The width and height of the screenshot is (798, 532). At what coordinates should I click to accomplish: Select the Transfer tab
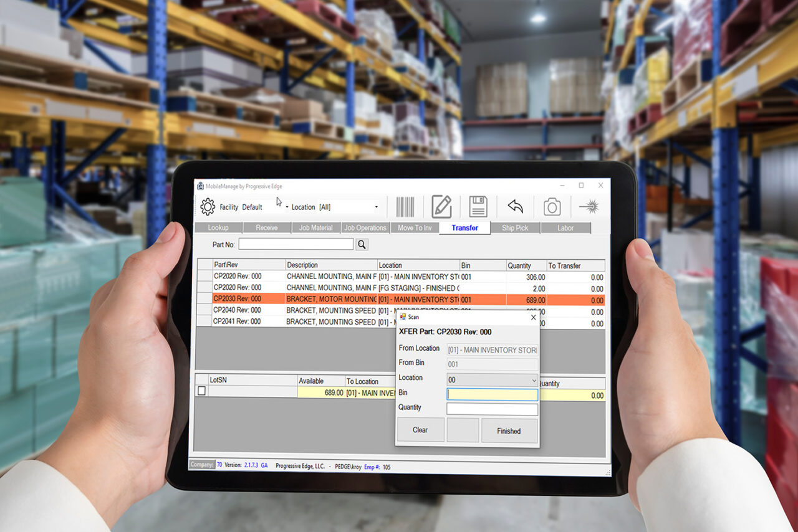coord(465,228)
